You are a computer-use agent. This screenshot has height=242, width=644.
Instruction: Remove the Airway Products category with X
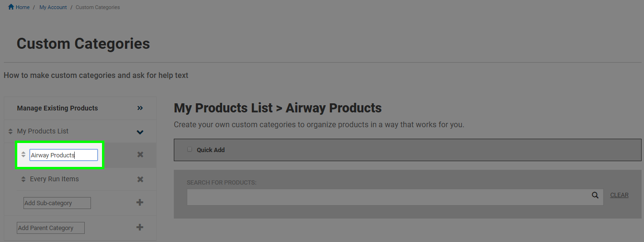[x=140, y=154]
